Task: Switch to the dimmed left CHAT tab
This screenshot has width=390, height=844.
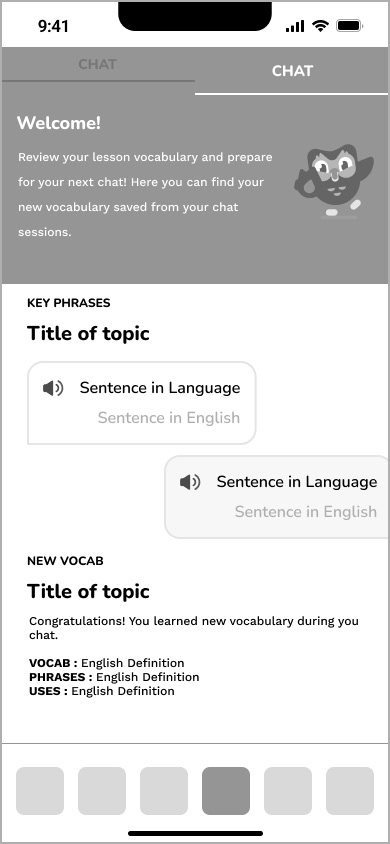Action: coord(98,65)
